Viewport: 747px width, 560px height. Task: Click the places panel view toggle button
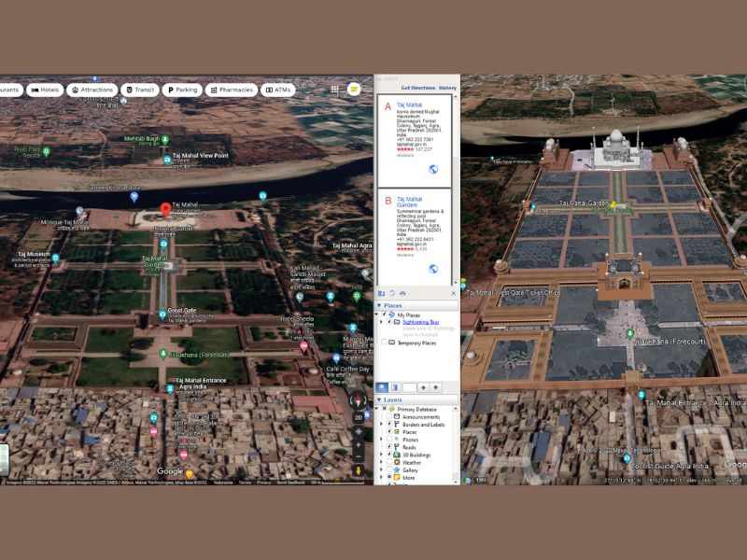pos(394,387)
